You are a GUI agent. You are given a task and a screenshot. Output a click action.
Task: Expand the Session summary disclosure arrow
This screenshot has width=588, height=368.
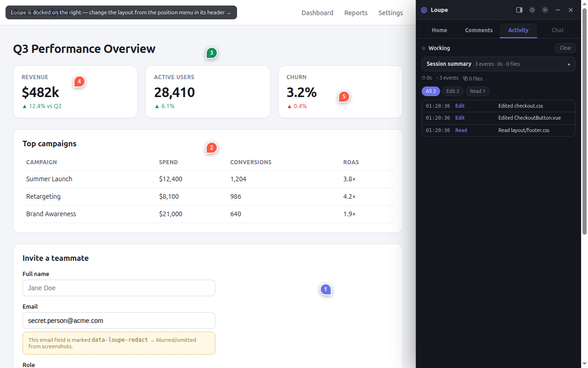(569, 64)
